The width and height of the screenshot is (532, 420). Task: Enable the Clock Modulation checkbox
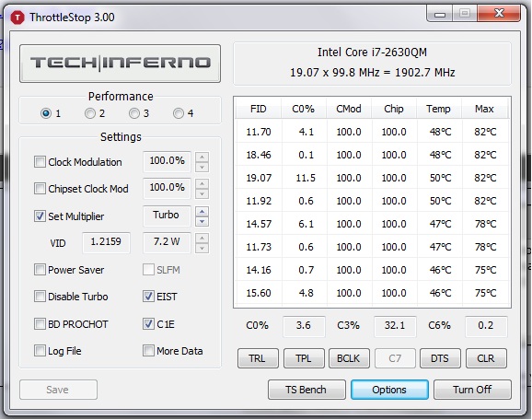click(x=40, y=161)
